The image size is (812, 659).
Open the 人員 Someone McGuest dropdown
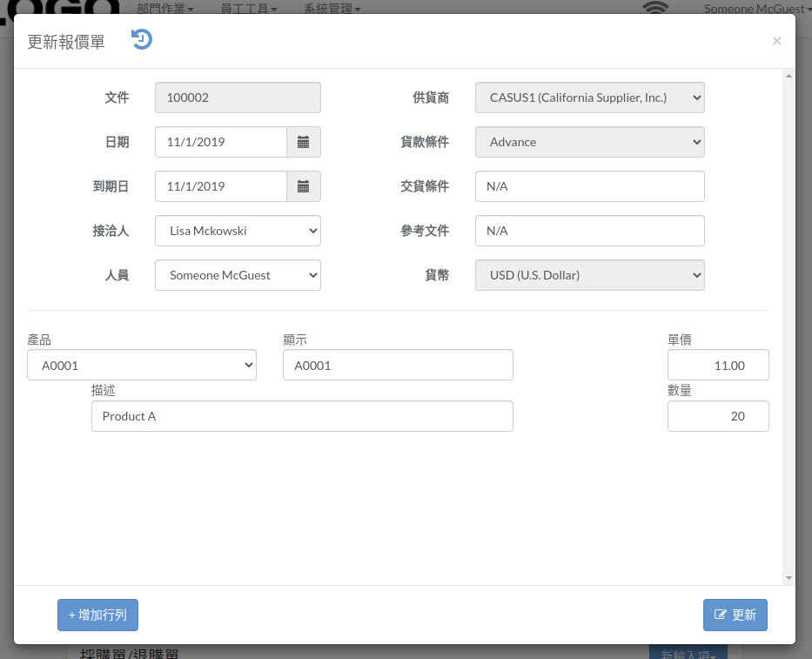[238, 275]
